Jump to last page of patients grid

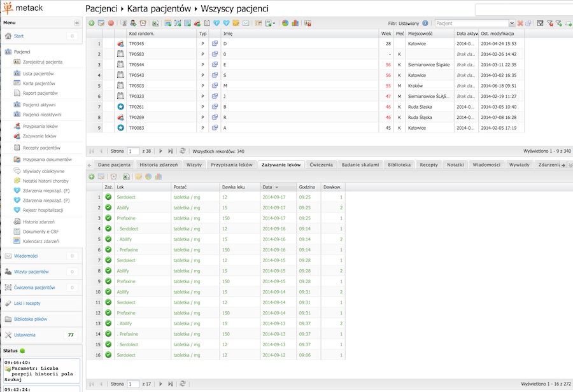tap(170, 151)
